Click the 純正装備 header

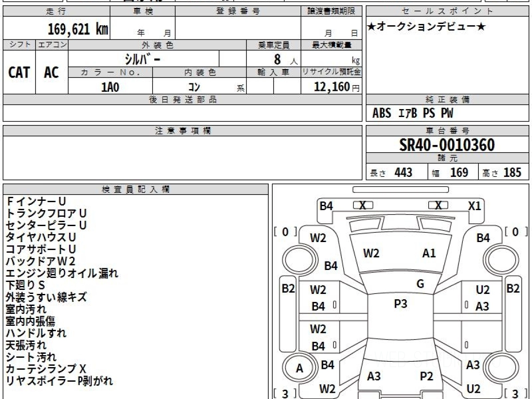(x=448, y=100)
